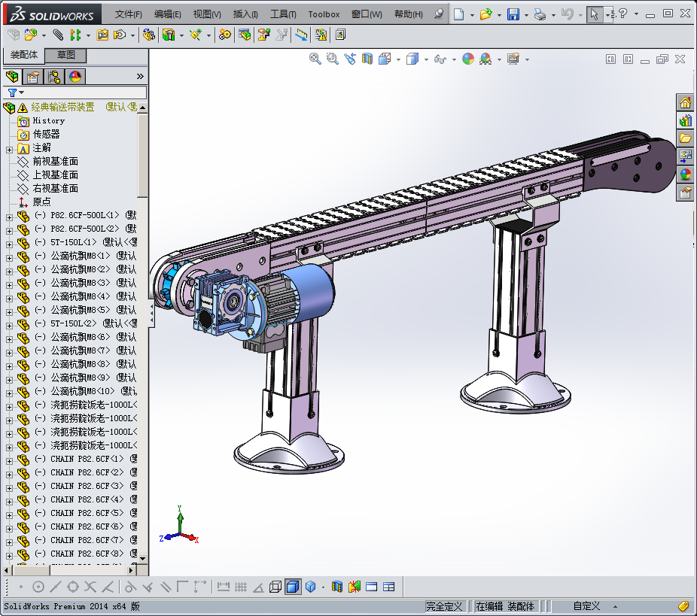Toggle the Select arrow cursor tool
Viewport: 697px width, 616px height.
click(x=595, y=14)
